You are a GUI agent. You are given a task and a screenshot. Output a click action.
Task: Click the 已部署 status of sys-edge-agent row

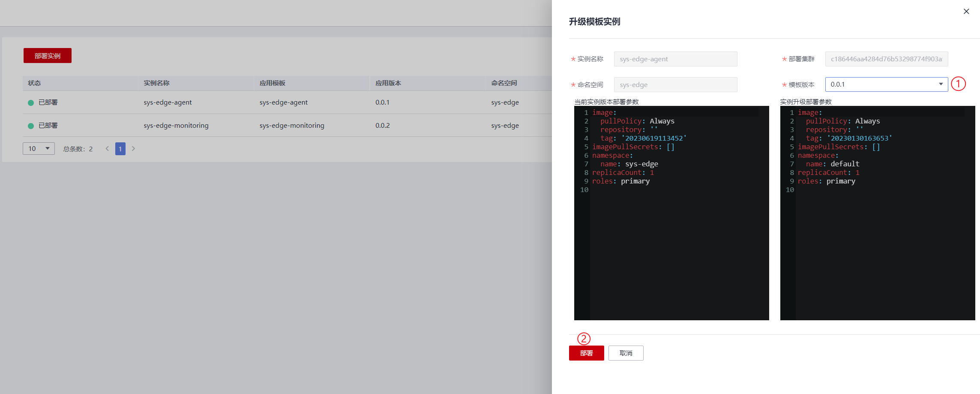(x=48, y=102)
